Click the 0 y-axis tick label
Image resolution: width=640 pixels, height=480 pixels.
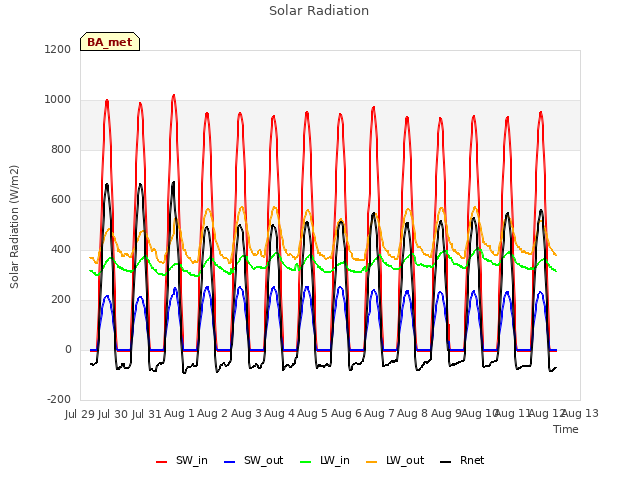(68, 349)
